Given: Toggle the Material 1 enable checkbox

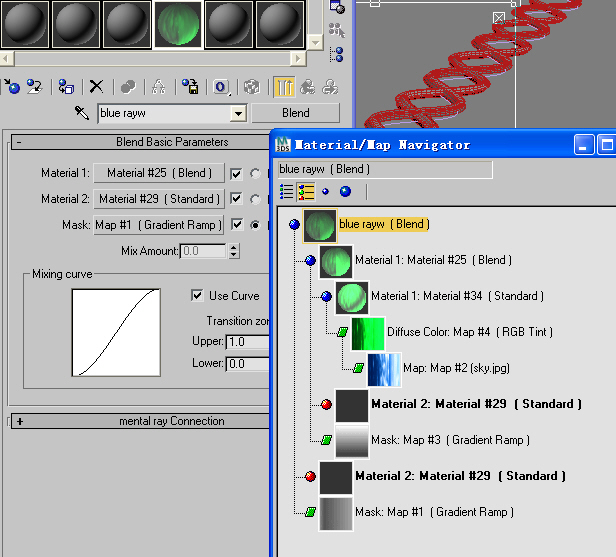Looking at the screenshot, I should click(x=236, y=174).
